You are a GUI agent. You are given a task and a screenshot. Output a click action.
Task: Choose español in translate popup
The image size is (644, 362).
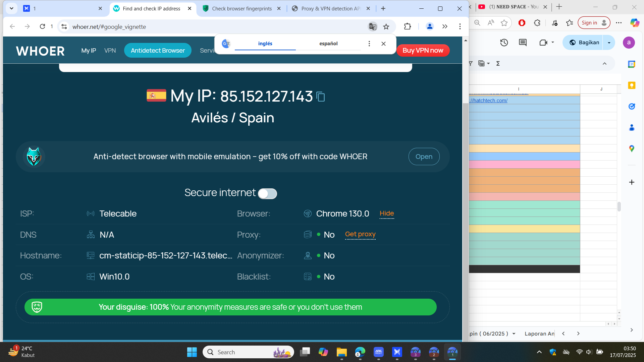pyautogui.click(x=328, y=44)
